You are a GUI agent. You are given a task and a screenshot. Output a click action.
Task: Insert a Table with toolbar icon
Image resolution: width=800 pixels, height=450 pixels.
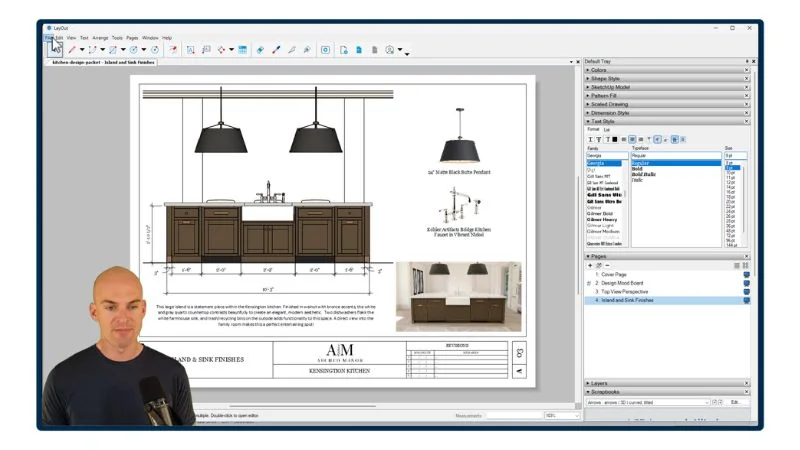point(242,50)
